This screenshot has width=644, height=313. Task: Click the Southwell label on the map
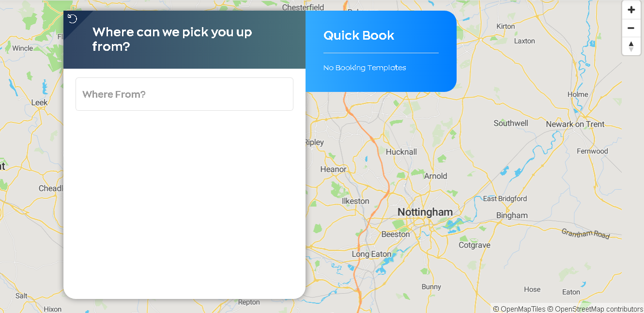point(510,123)
